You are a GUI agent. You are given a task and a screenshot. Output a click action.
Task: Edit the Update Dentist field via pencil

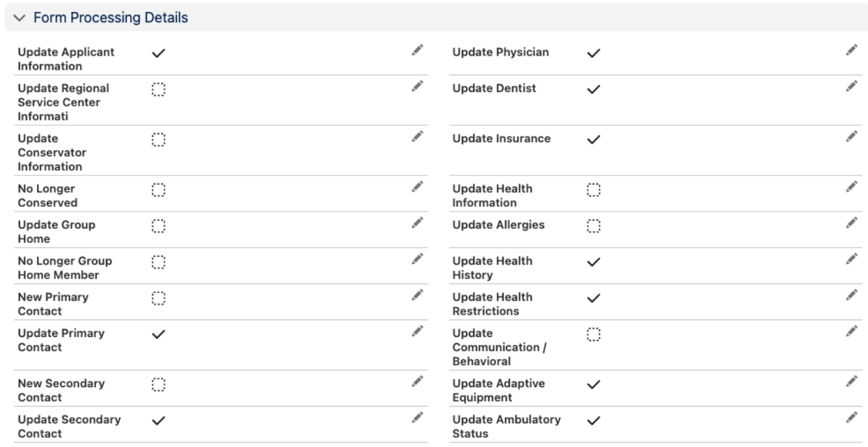[851, 86]
